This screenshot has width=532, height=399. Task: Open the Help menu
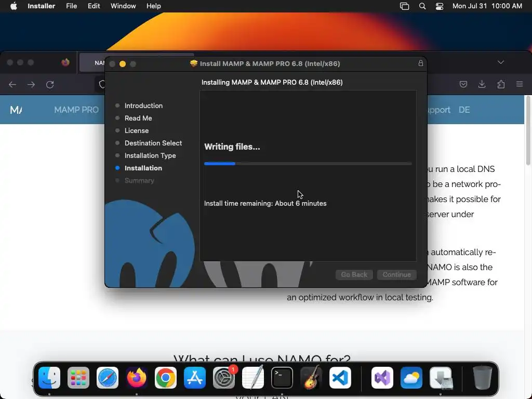(154, 6)
